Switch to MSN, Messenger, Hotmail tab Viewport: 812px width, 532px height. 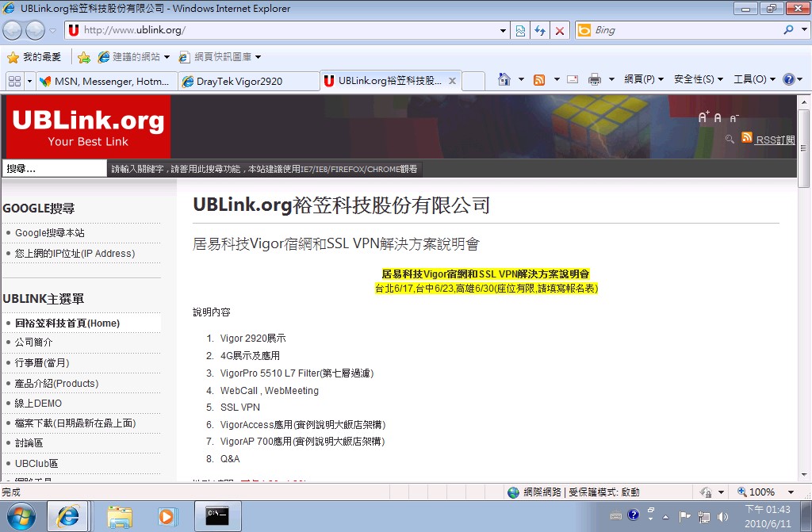[x=107, y=82]
